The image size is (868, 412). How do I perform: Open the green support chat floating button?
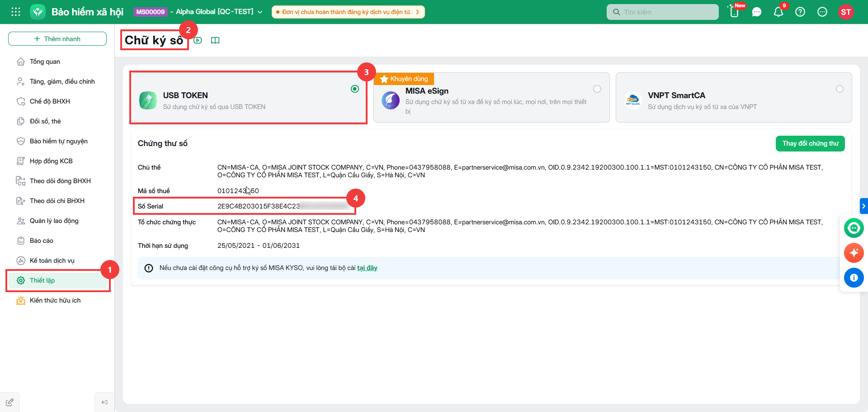[x=854, y=228]
